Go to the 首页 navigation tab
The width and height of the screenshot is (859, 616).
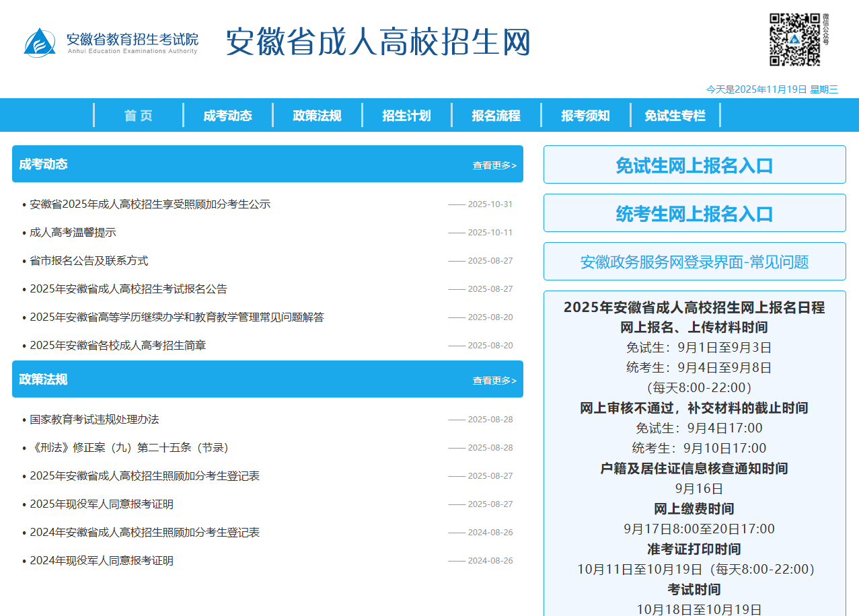click(139, 116)
